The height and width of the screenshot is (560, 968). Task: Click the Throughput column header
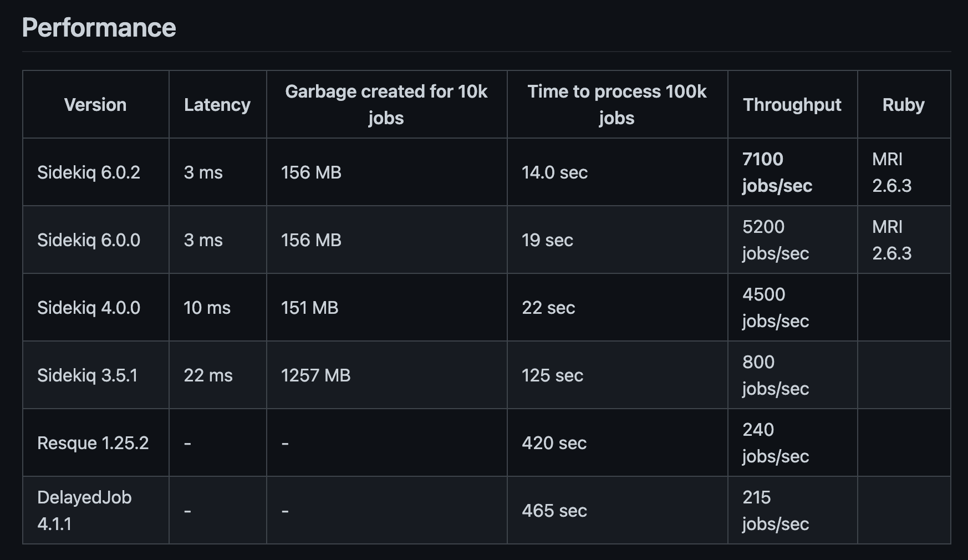coord(792,105)
